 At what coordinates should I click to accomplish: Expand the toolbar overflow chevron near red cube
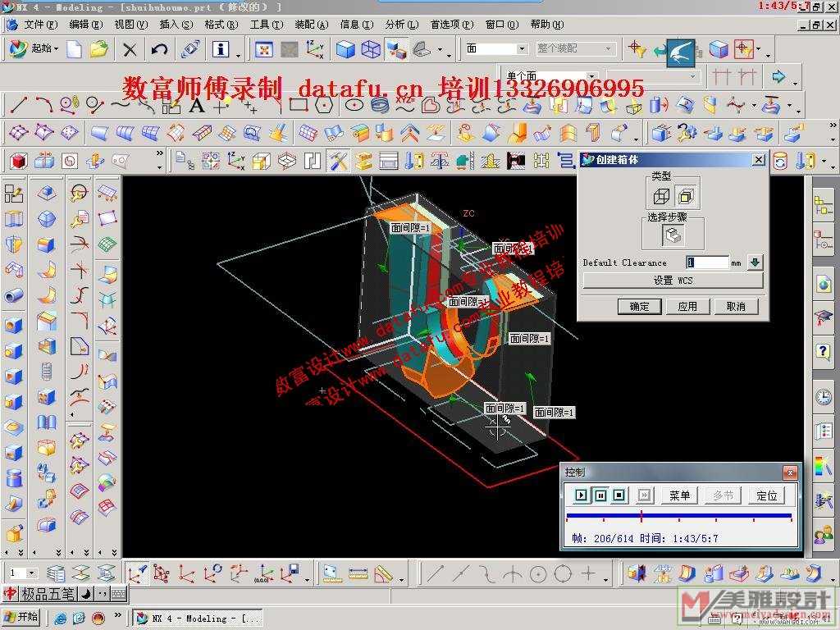(x=159, y=153)
